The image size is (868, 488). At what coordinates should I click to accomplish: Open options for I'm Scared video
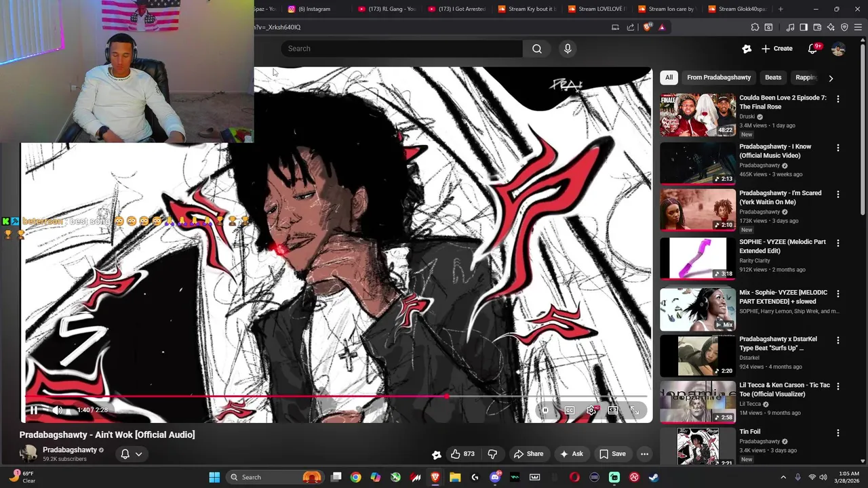tap(837, 194)
